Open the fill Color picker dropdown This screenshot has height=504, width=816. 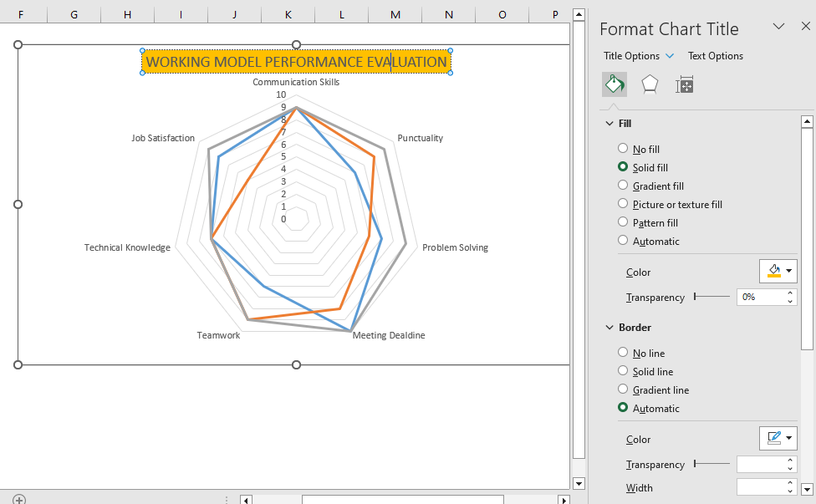click(778, 271)
